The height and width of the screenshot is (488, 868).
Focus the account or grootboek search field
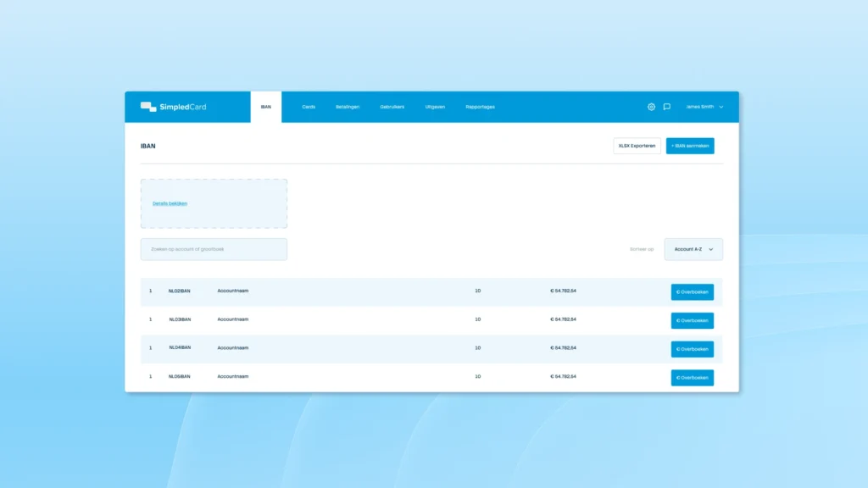pyautogui.click(x=214, y=249)
